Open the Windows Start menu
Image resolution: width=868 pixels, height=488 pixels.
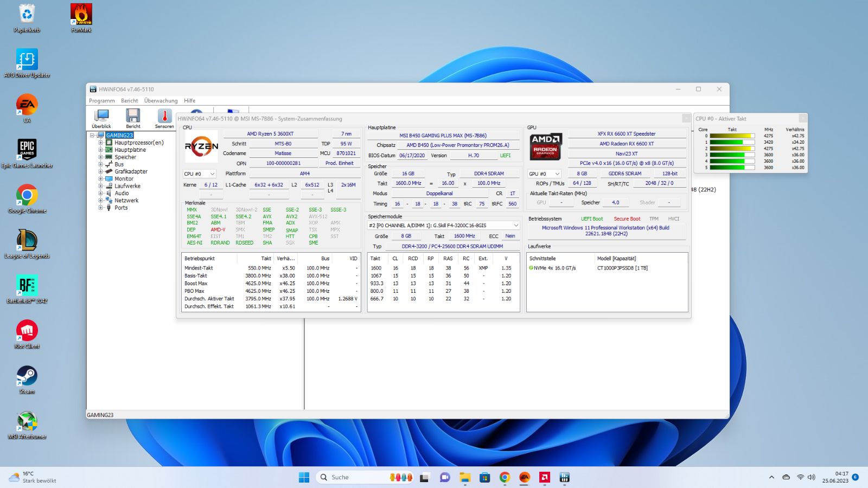[x=304, y=477]
